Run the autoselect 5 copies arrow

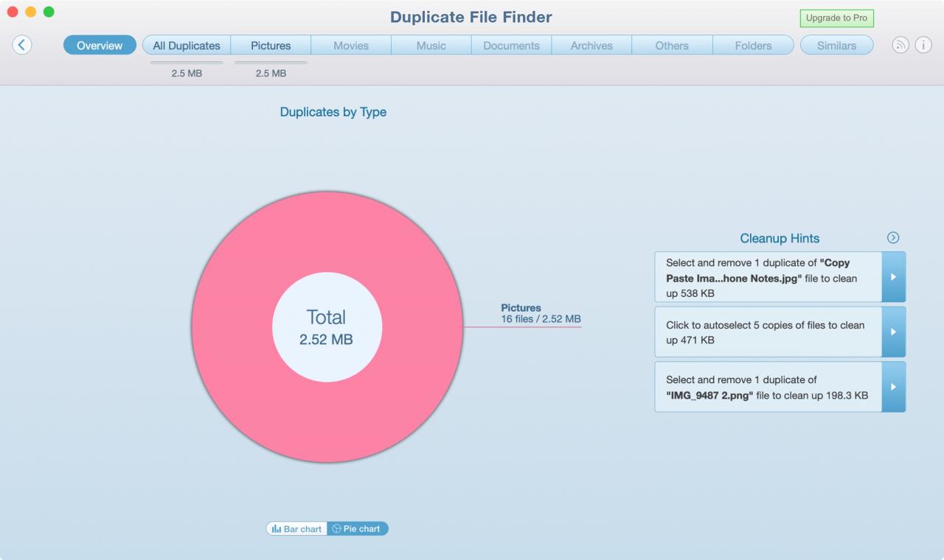pos(894,332)
